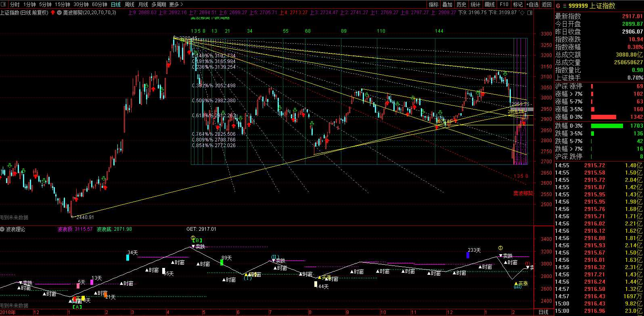Click the green bar for 跌幅 0-3%
Screen dimensions: 644x316
pos(607,126)
